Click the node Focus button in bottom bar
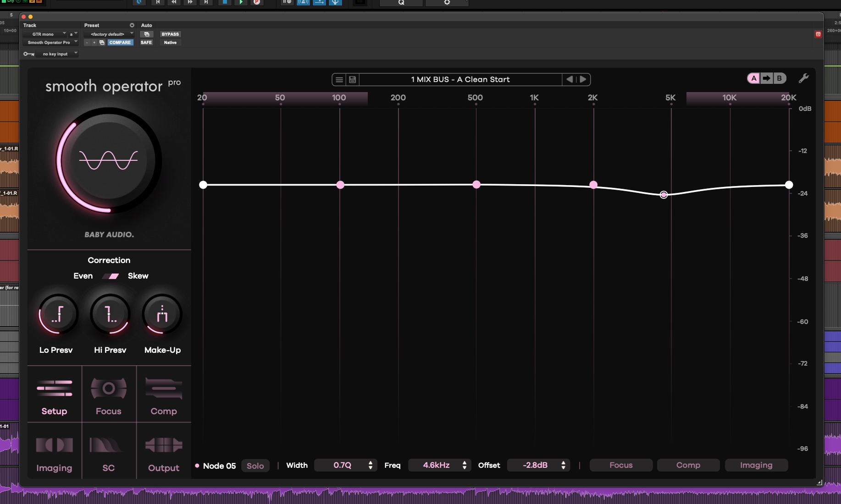Viewport: 841px width, 504px height. pyautogui.click(x=621, y=466)
